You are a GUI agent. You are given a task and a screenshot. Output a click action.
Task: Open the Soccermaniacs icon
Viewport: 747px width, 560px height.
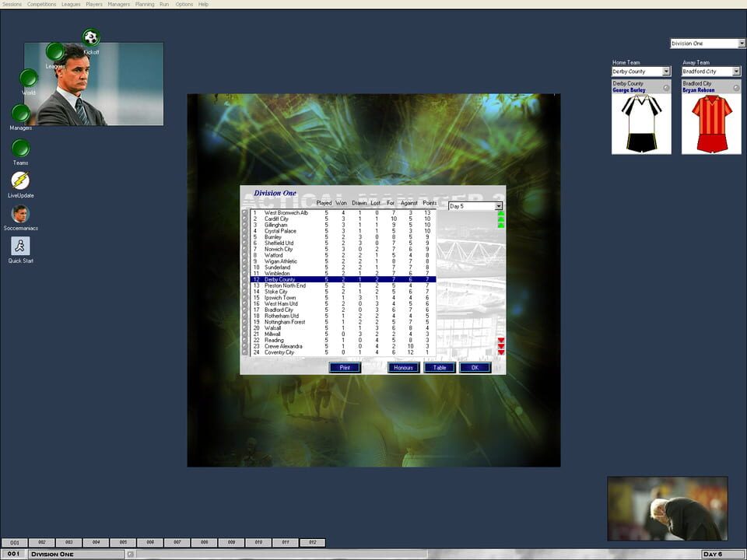(21, 214)
